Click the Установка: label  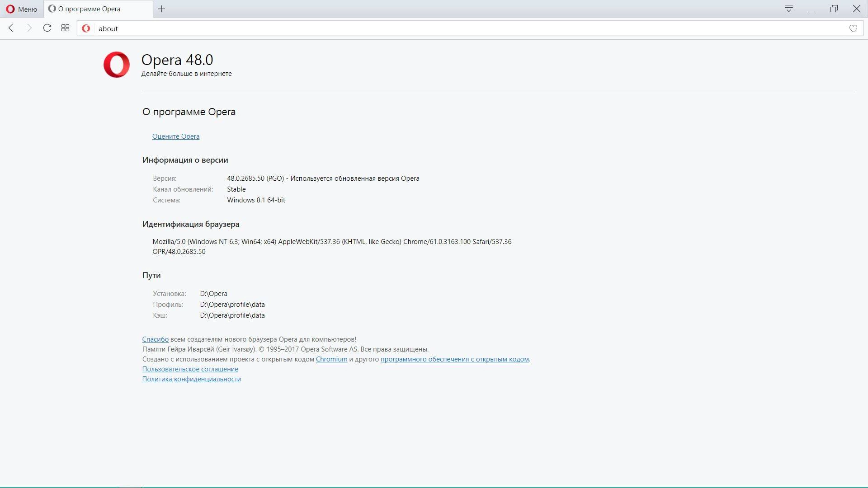169,294
